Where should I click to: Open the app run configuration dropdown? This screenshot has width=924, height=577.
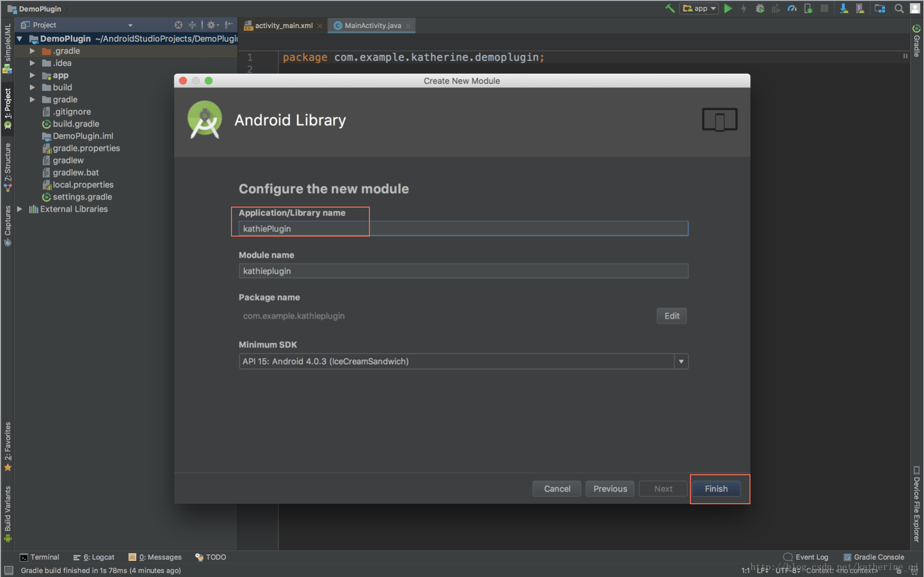pyautogui.click(x=700, y=8)
